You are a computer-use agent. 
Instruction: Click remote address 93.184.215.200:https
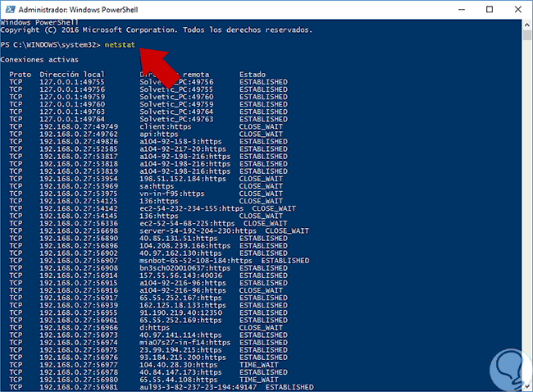point(183,358)
